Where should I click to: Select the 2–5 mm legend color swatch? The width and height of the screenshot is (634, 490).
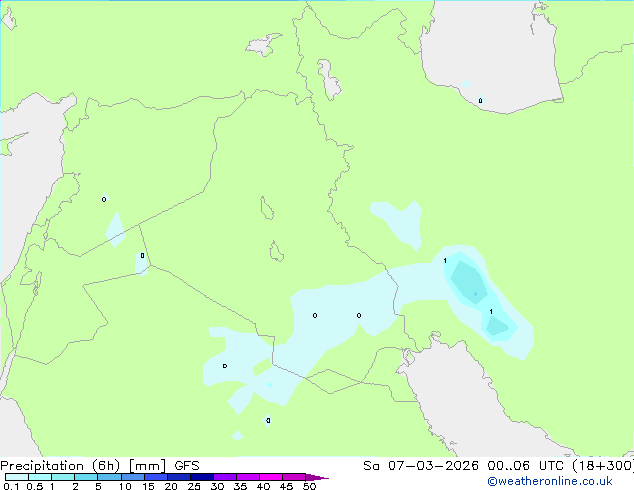coord(86,477)
